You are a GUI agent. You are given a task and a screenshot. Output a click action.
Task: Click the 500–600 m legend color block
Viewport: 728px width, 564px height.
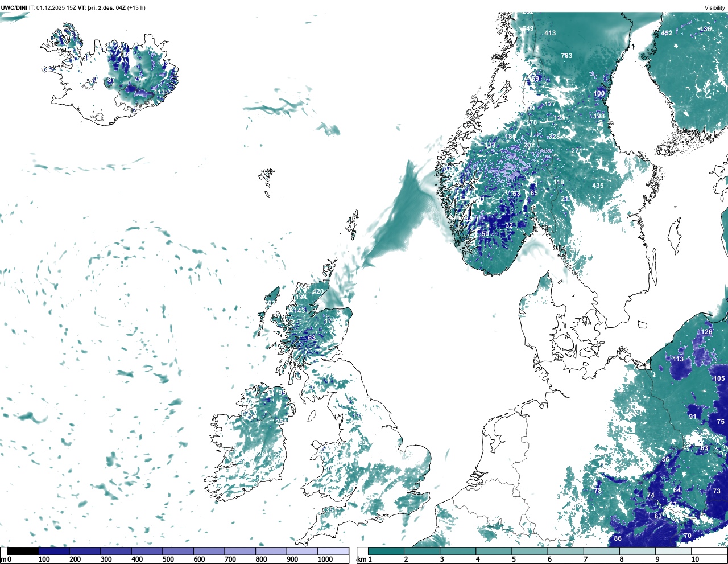(178, 551)
